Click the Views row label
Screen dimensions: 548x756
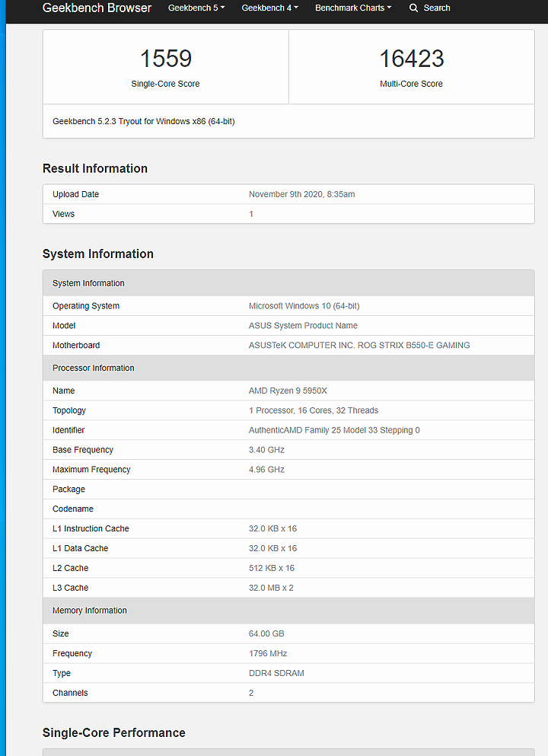pyautogui.click(x=64, y=214)
